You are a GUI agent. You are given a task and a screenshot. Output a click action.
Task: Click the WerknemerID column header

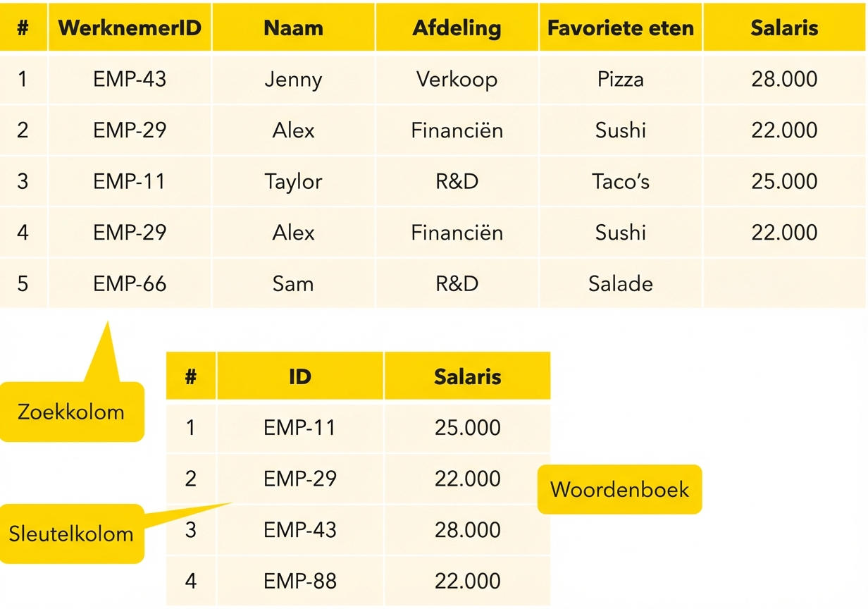tap(130, 27)
